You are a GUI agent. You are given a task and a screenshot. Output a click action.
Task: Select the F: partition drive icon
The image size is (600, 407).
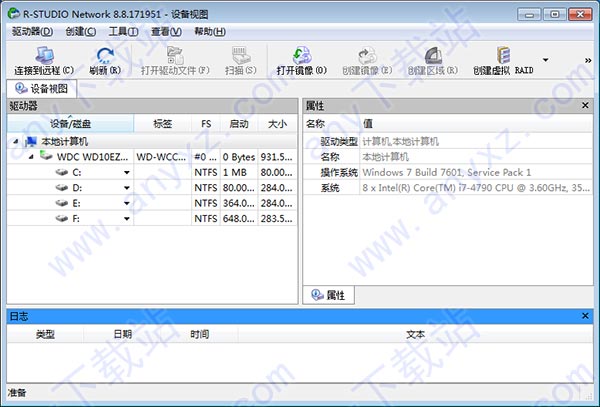(x=62, y=218)
